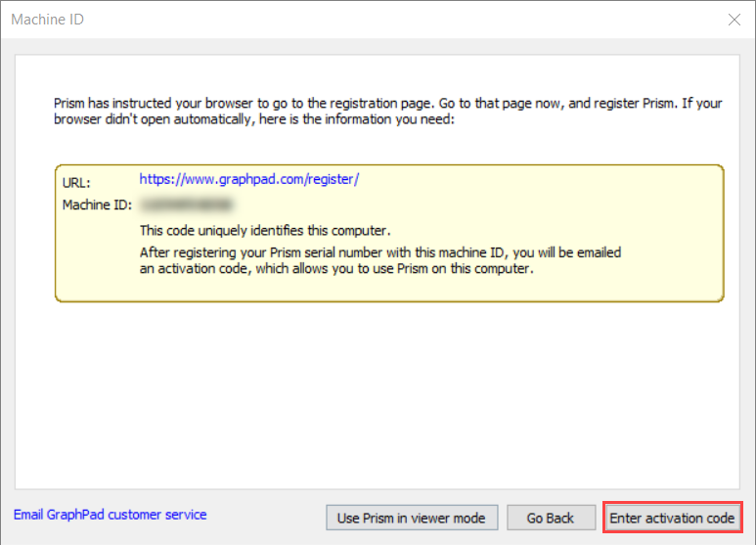
Task: Click gray footer gap left of viewer mode button
Action: pos(266,517)
